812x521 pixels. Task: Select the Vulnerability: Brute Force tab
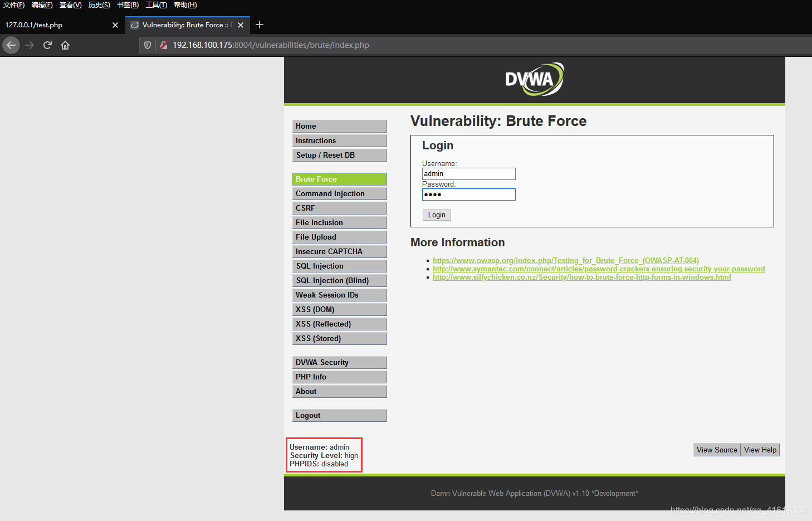tap(188, 25)
